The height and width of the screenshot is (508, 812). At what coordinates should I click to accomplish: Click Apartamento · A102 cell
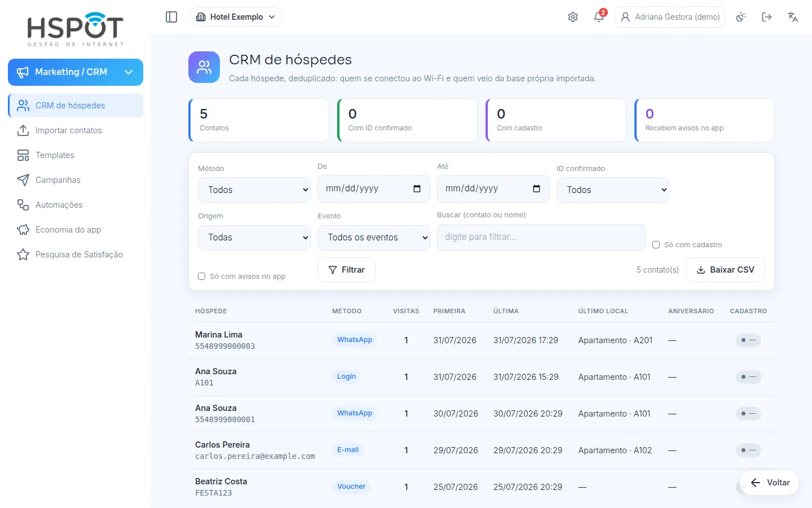tap(615, 450)
